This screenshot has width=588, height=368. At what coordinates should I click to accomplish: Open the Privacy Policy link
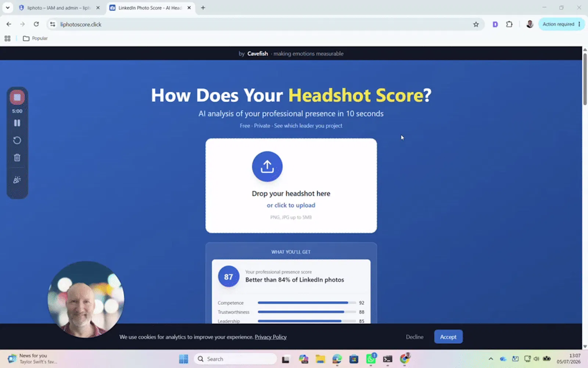(270, 337)
